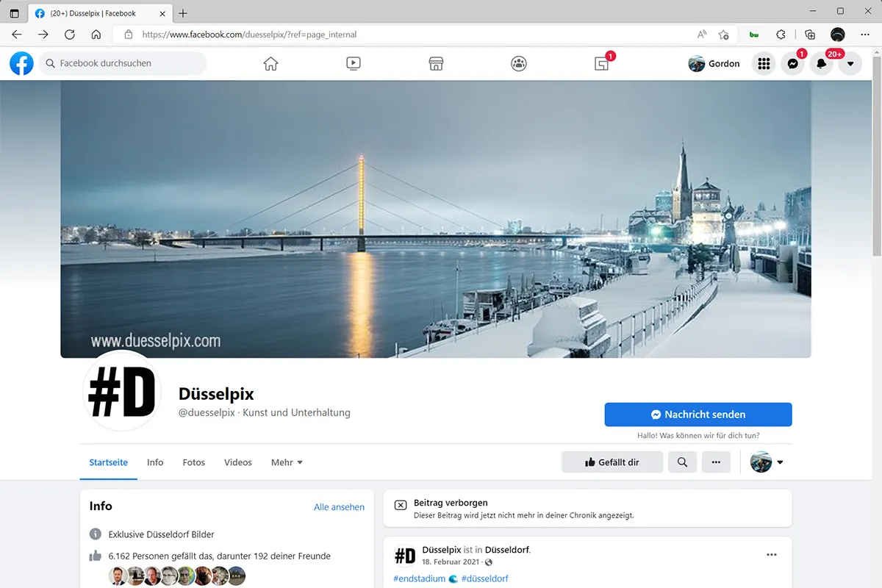Expand the Mehr dropdown tab
882x588 pixels.
(287, 462)
